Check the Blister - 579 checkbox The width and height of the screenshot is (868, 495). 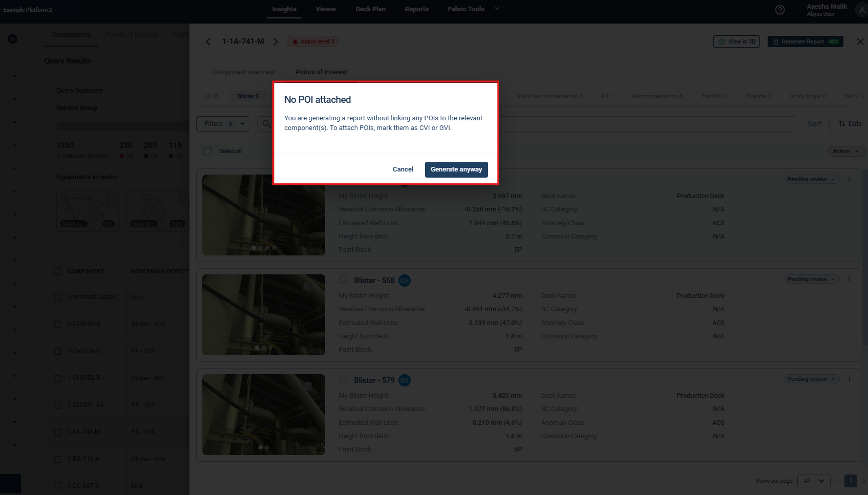(x=344, y=379)
